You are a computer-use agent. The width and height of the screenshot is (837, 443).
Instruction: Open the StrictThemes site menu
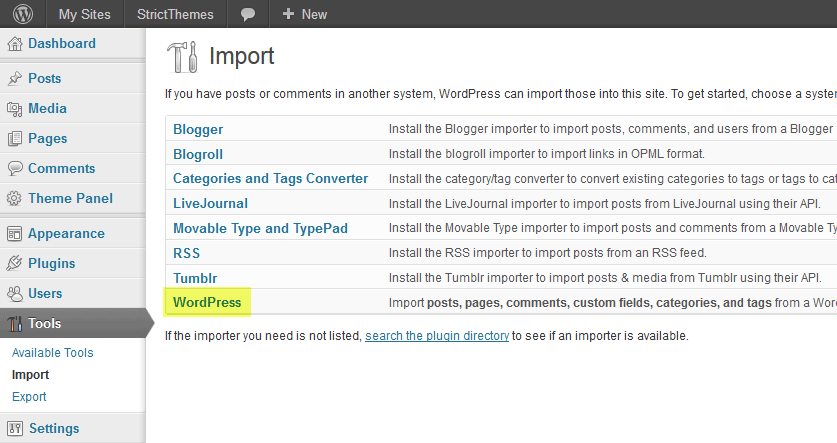[173, 14]
